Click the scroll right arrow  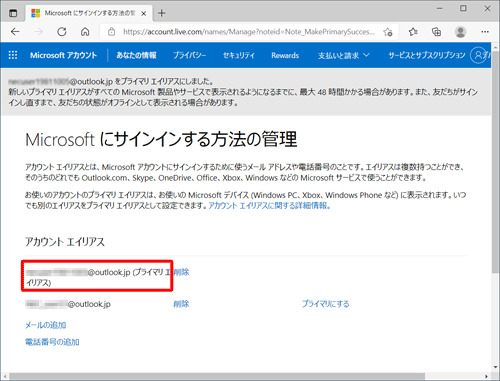click(486, 376)
